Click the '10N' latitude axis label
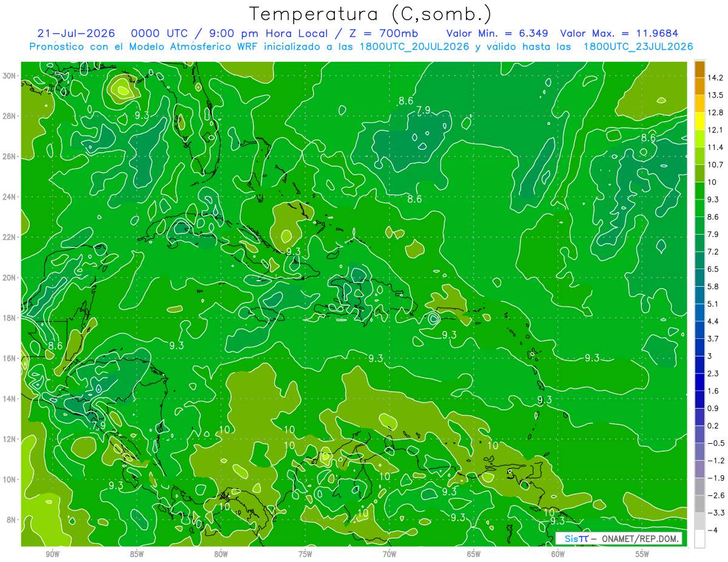728x562 pixels. pos(10,480)
